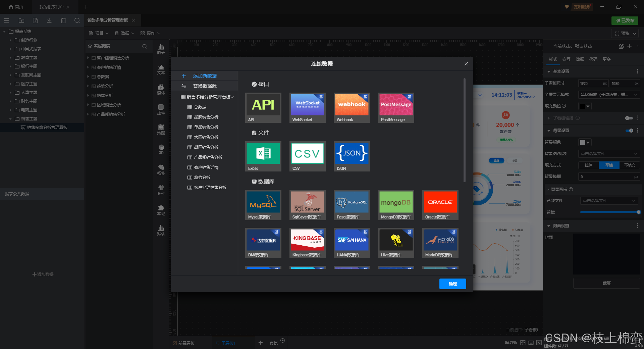This screenshot has height=349, width=644.
Task: Switch to the 交互 properties tab
Action: (x=567, y=59)
